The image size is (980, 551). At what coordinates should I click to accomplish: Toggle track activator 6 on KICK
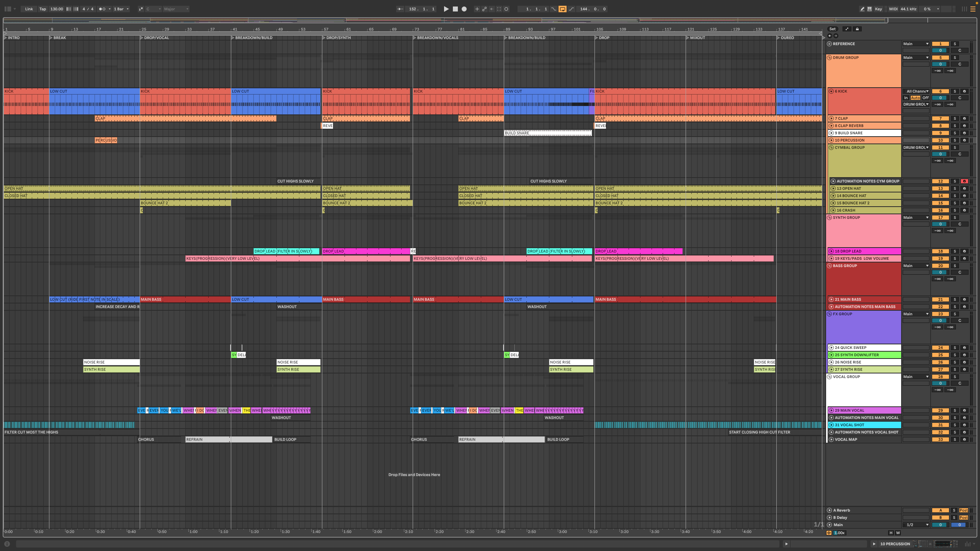pyautogui.click(x=940, y=91)
